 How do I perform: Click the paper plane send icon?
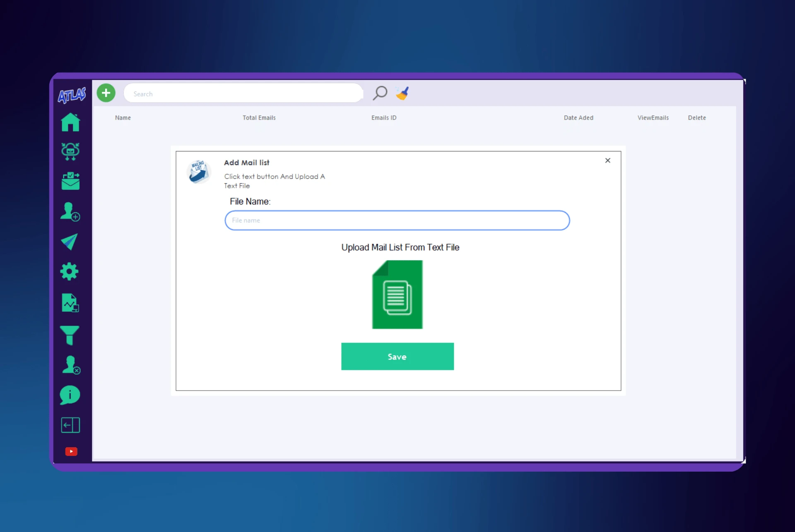[70, 242]
